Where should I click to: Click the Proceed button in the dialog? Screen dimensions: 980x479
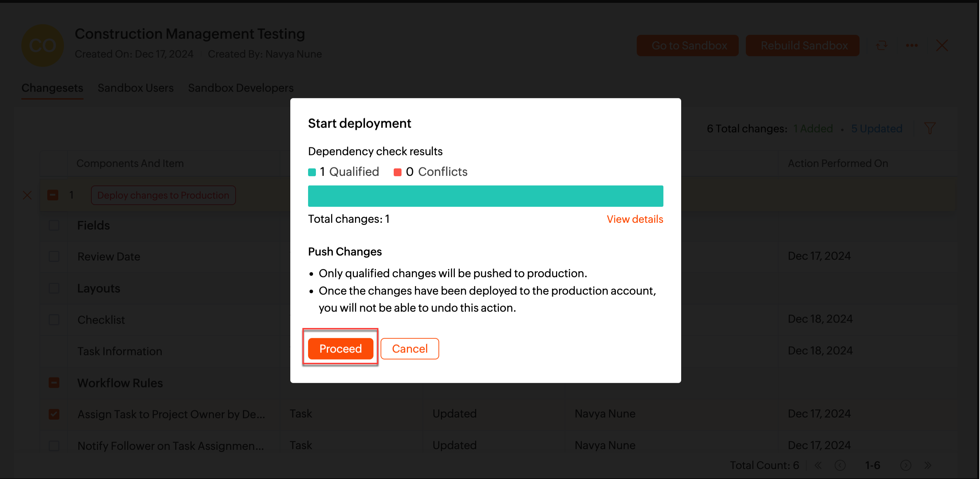[340, 349]
